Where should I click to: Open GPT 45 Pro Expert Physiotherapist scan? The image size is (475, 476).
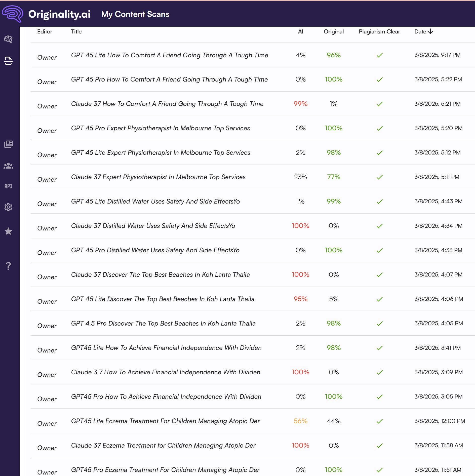click(x=161, y=128)
